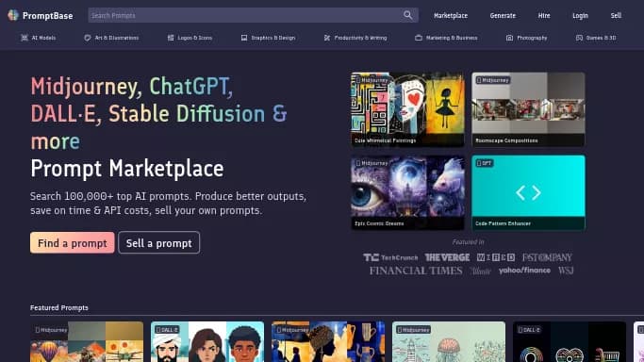
Task: Open the DALL-E avatar portraits featured prompt
Action: (x=207, y=341)
